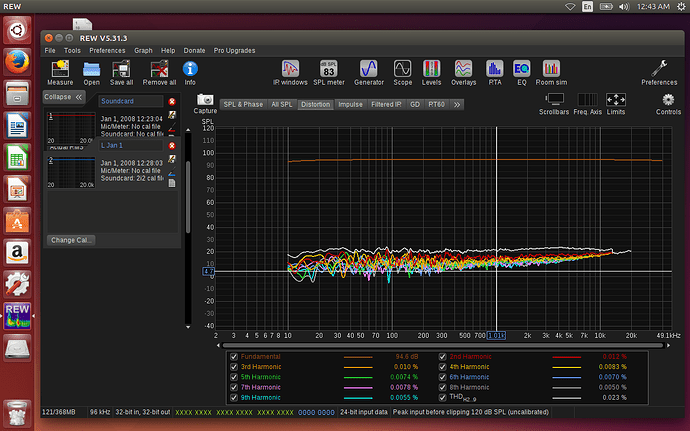
Task: Open the Info panel
Action: (190, 73)
